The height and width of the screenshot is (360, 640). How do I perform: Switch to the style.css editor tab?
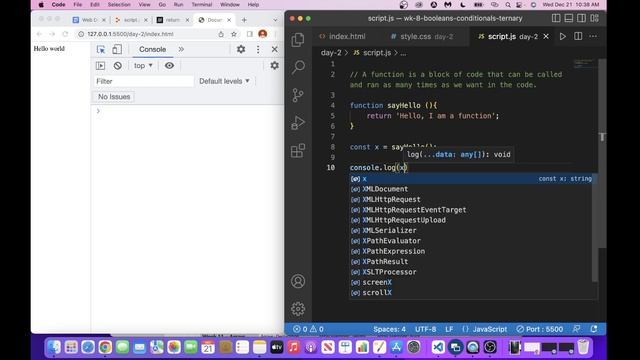click(x=422, y=36)
